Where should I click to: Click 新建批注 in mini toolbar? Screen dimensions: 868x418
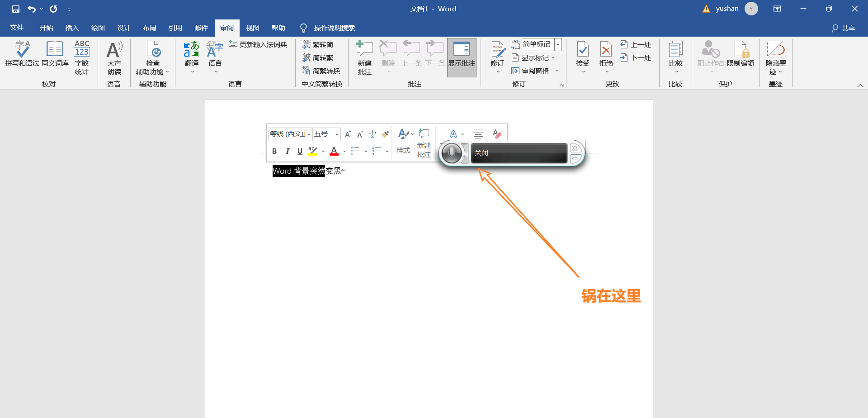coord(424,142)
